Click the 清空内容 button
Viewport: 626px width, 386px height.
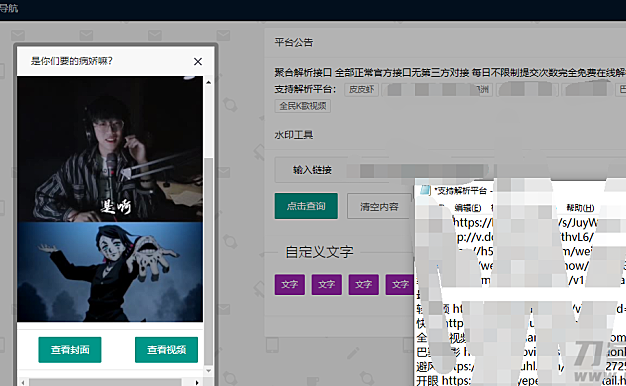(379, 206)
